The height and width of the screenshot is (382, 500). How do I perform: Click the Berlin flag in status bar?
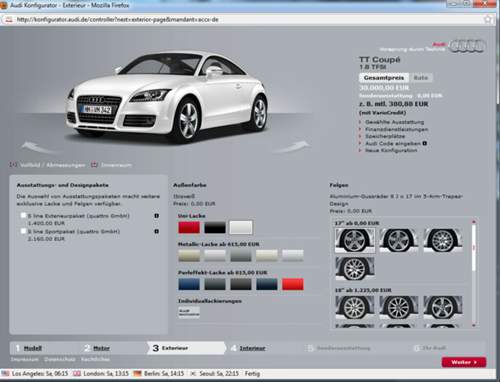[137, 374]
